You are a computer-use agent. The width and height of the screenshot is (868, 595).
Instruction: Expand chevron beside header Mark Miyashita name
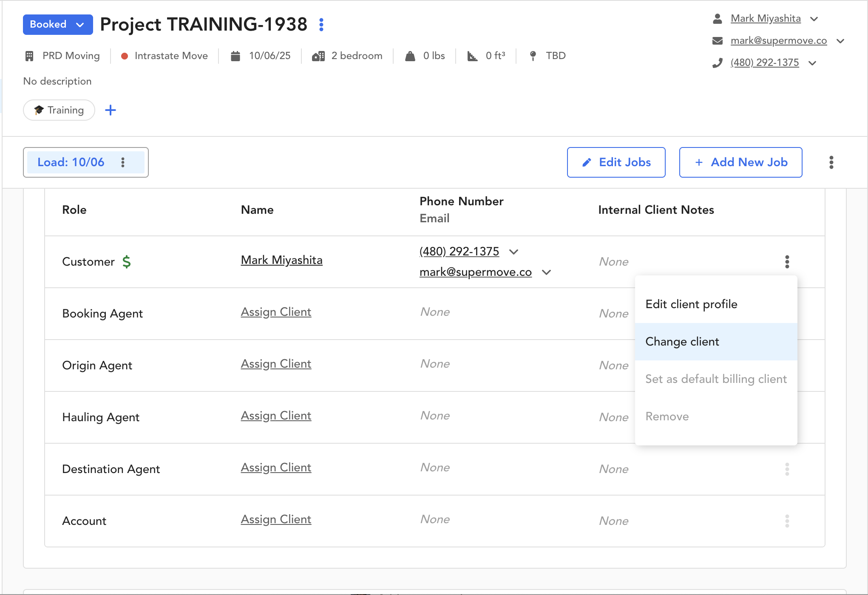click(x=814, y=19)
